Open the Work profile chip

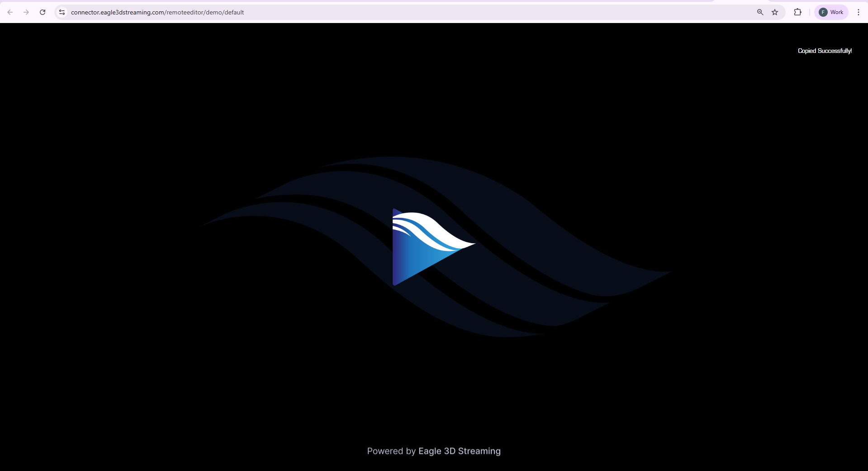pyautogui.click(x=831, y=12)
